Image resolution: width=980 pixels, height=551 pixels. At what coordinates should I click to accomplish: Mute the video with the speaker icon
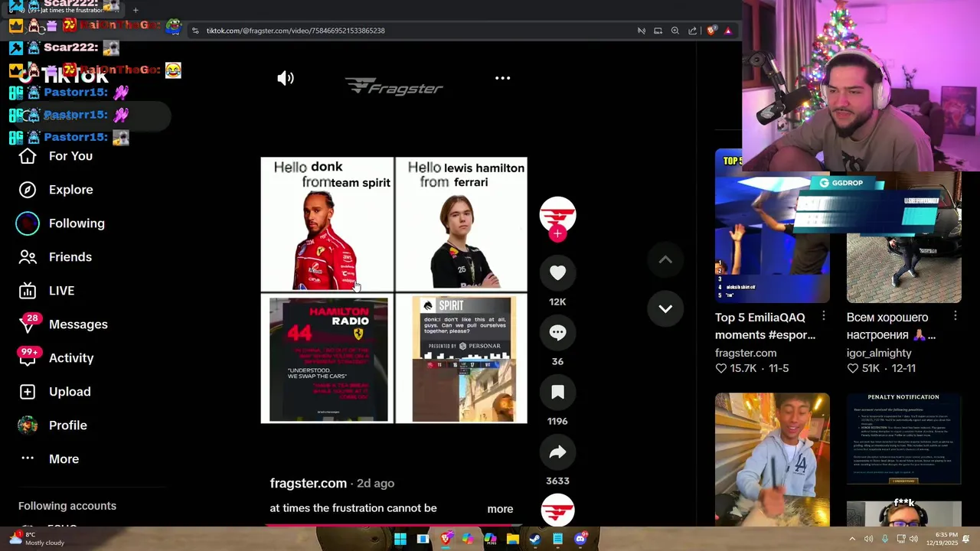tap(286, 78)
